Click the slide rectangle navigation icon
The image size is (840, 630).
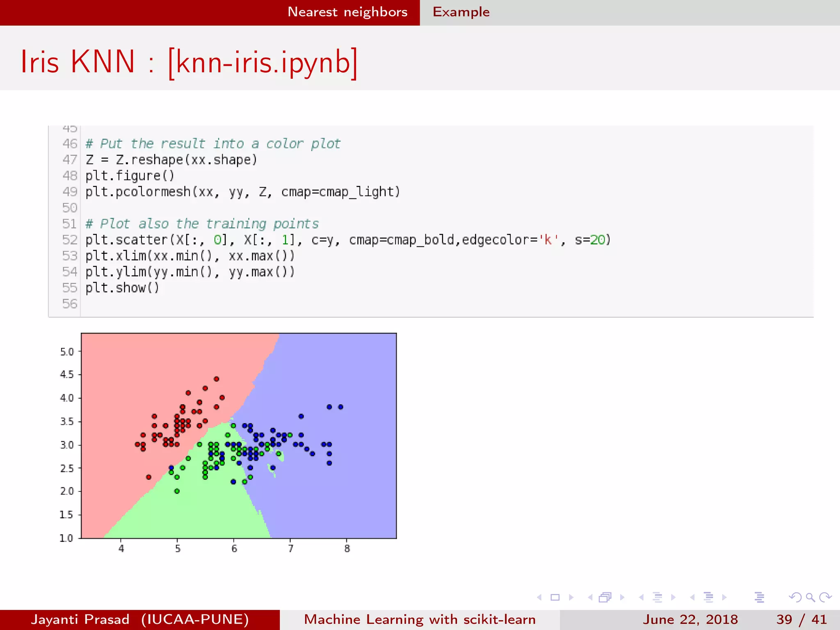pyautogui.click(x=555, y=598)
